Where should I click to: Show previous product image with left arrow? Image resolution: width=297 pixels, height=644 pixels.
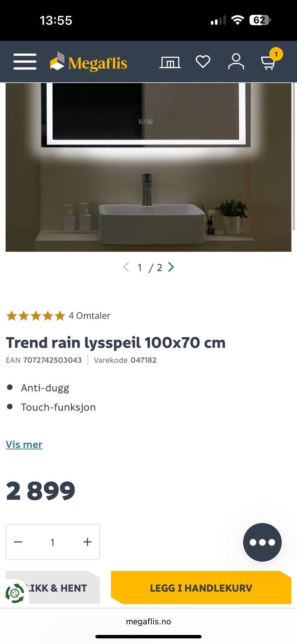click(126, 268)
